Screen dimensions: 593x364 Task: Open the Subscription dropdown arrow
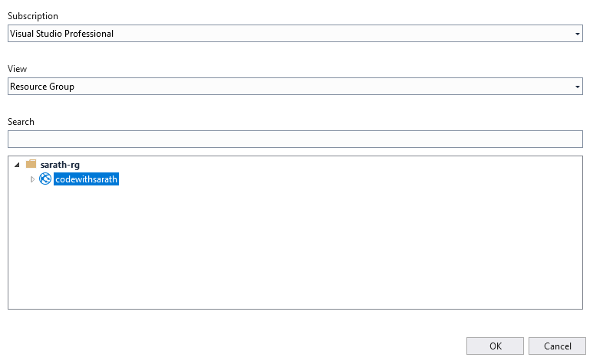click(577, 34)
